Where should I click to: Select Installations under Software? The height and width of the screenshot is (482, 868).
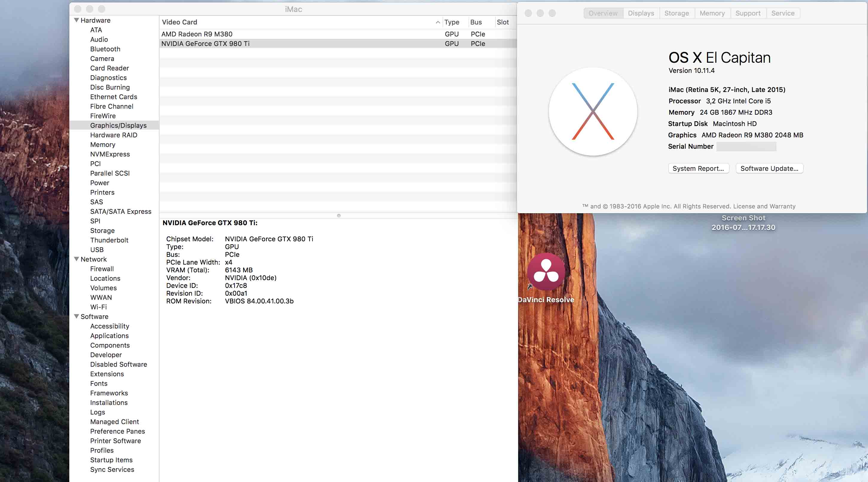(x=109, y=403)
